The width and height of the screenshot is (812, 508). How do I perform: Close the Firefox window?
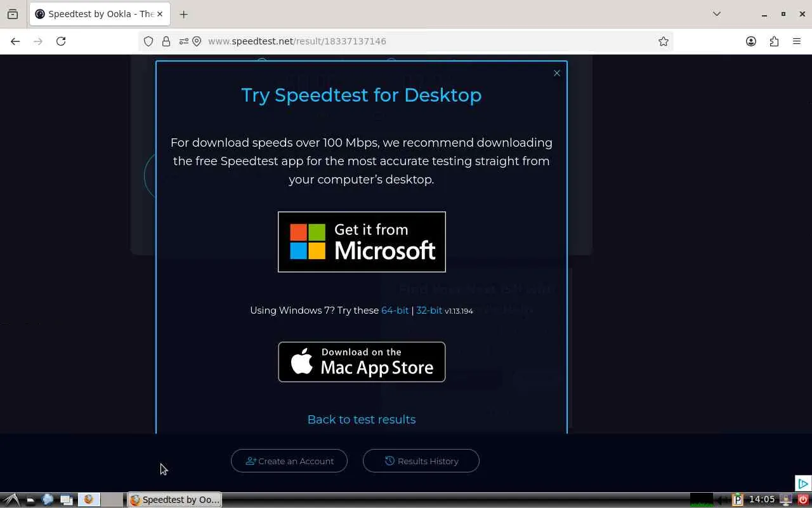(x=802, y=14)
